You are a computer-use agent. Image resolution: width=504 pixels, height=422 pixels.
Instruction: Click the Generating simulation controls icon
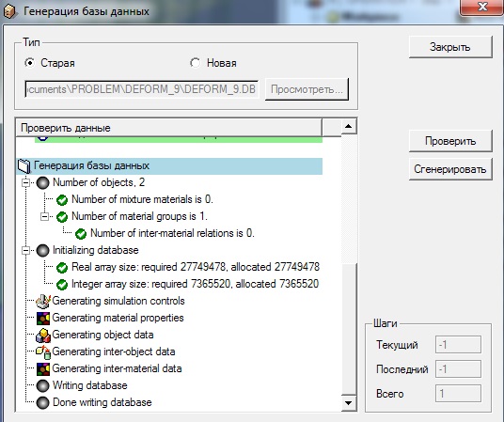click(x=43, y=301)
